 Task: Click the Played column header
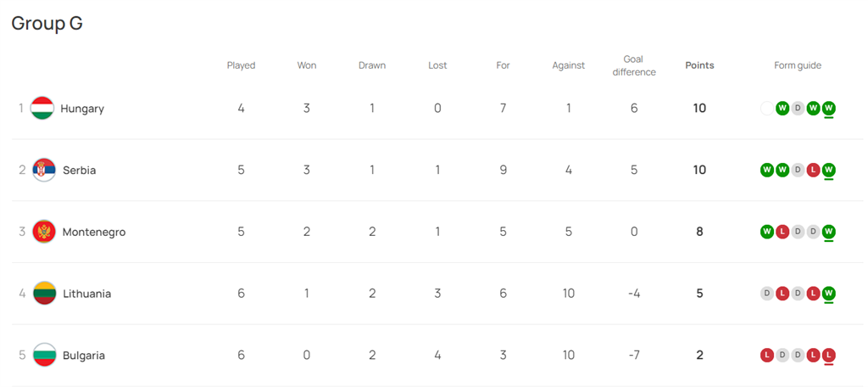241,65
